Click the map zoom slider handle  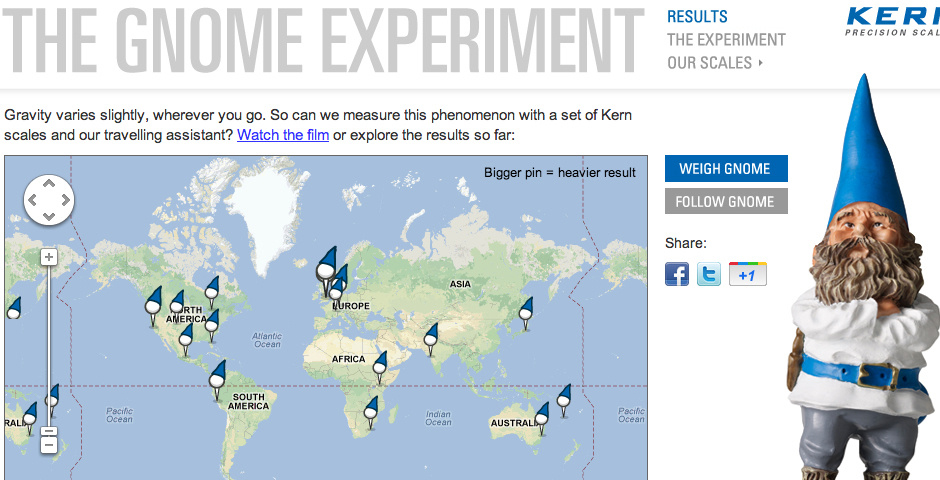coord(49,431)
